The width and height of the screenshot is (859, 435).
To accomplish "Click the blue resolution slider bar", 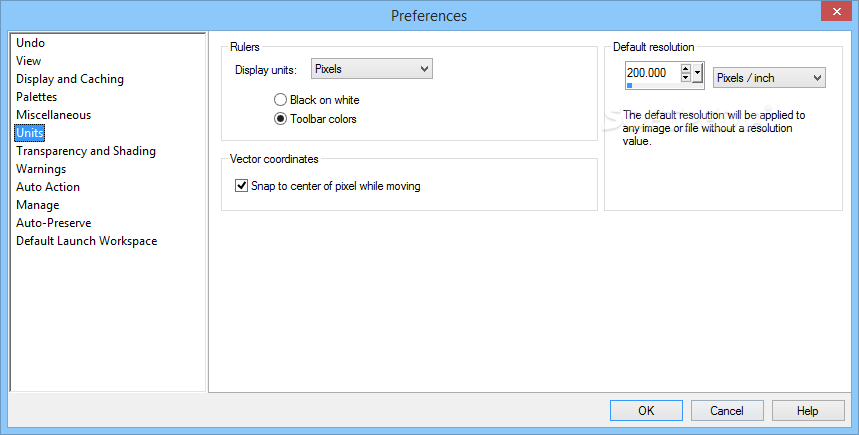I will click(x=629, y=85).
